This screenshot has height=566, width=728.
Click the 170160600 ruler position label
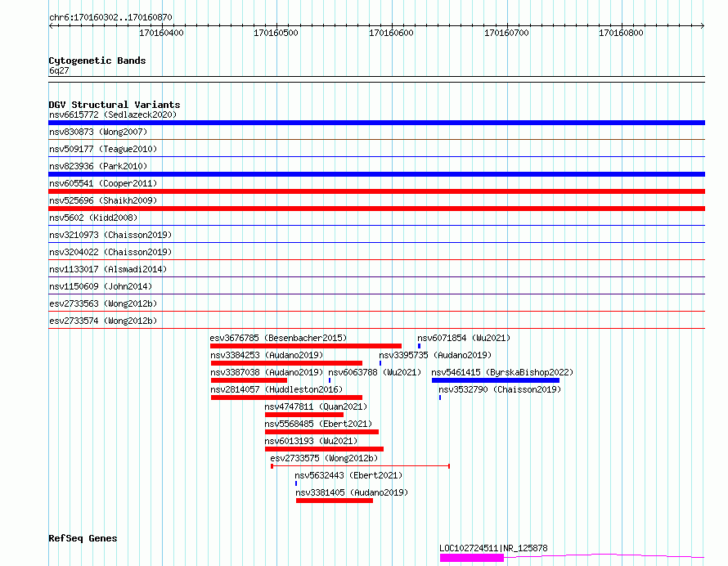tap(391, 33)
